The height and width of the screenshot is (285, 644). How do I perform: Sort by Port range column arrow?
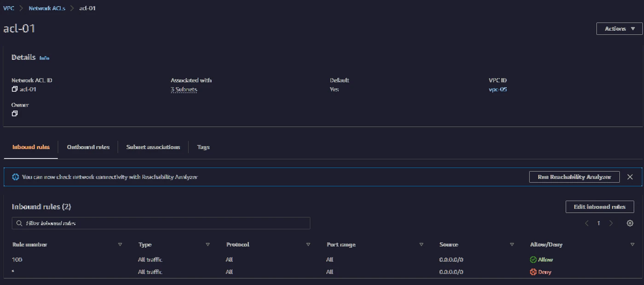[x=421, y=245]
